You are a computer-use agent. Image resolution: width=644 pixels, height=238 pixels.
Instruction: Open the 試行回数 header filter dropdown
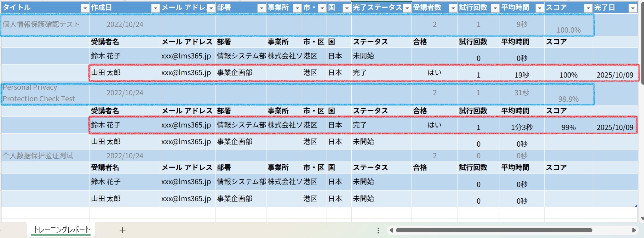(495, 8)
